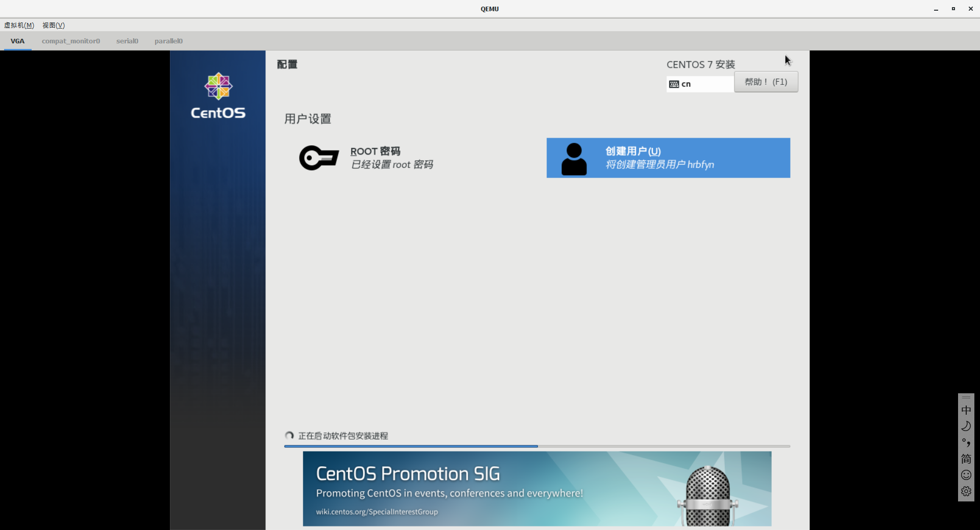The width and height of the screenshot is (980, 530).
Task: Switch to the serial0 tab
Action: tap(127, 41)
